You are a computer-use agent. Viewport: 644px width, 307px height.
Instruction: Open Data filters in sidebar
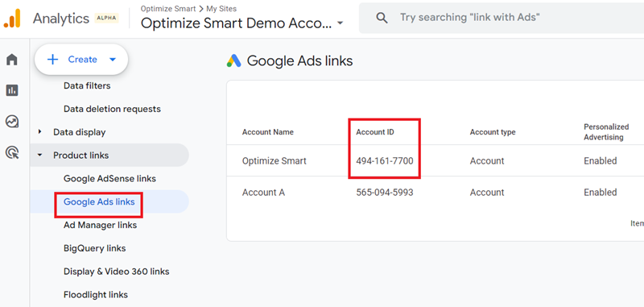tap(87, 86)
